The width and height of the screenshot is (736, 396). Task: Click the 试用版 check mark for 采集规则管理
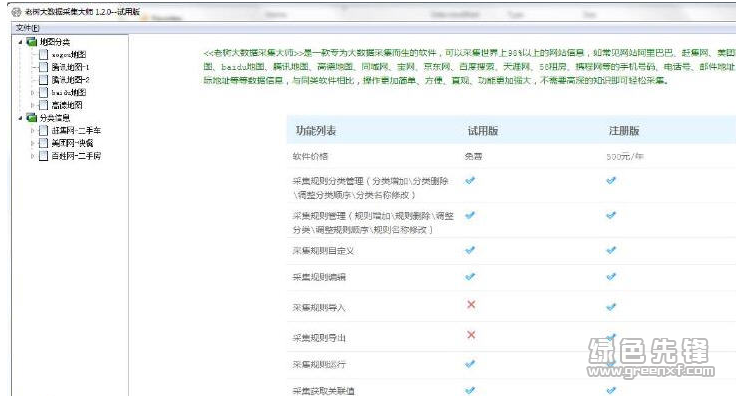[470, 215]
